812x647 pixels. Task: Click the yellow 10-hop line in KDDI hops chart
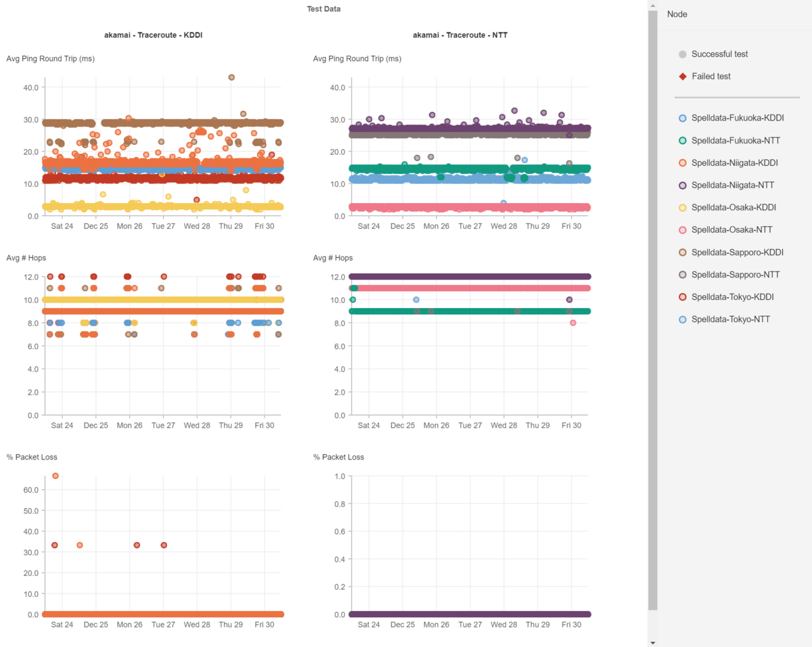pos(162,300)
